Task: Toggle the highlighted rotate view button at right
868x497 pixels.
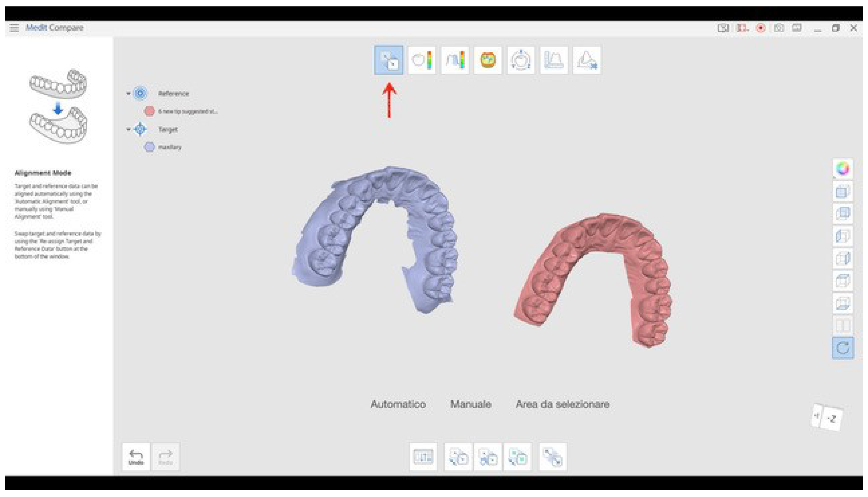Action: pyautogui.click(x=843, y=348)
